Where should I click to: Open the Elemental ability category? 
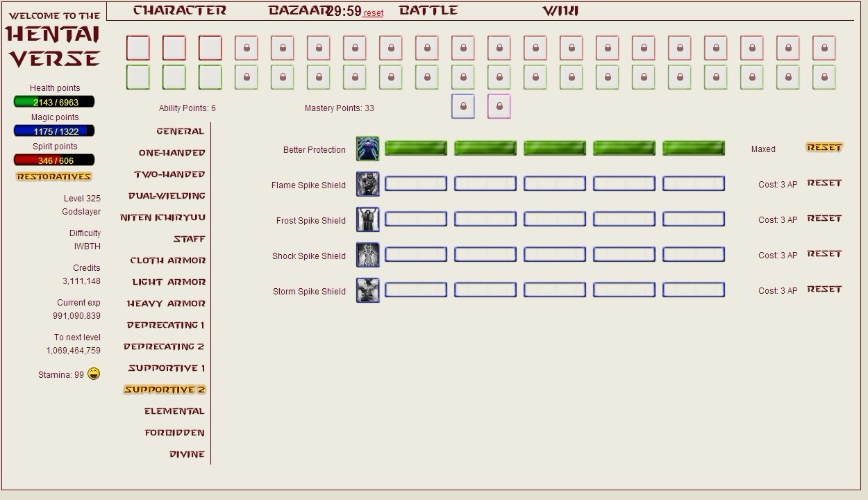tap(175, 411)
